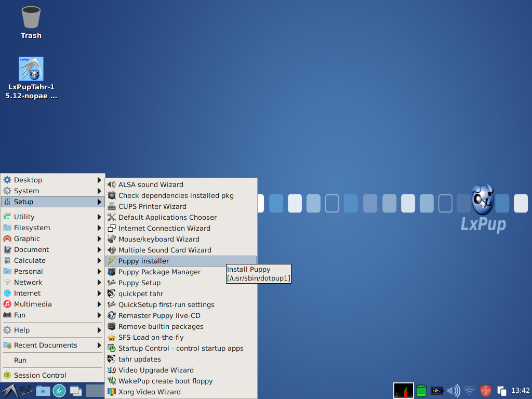Launch Multiple Sound Card Wizard
The image size is (532, 399).
point(181,250)
